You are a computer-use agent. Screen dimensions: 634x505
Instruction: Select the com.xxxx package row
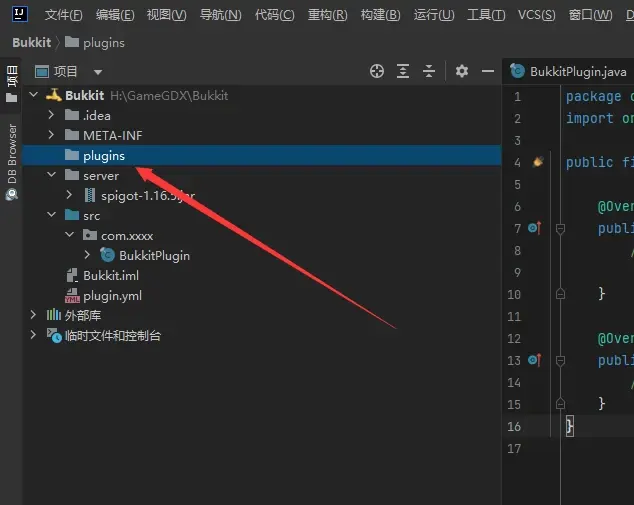262,235
